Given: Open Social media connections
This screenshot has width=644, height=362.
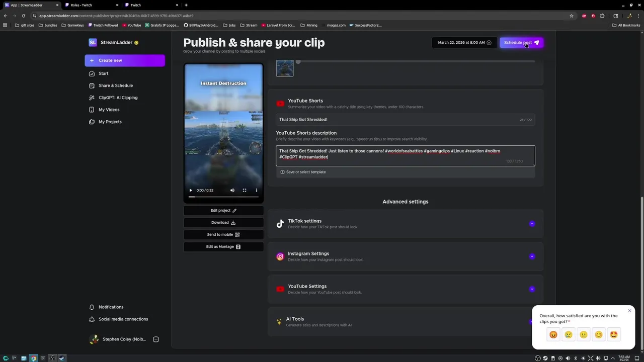Looking at the screenshot, I should coord(123,319).
